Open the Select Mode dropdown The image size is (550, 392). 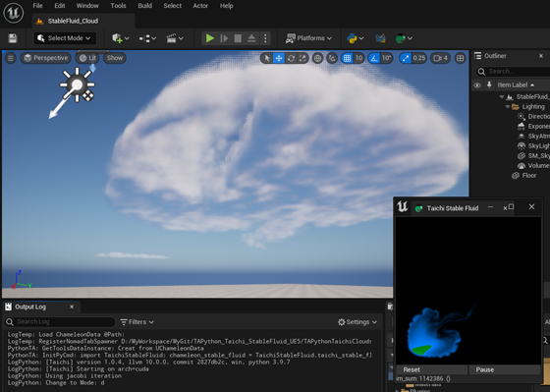pos(65,38)
